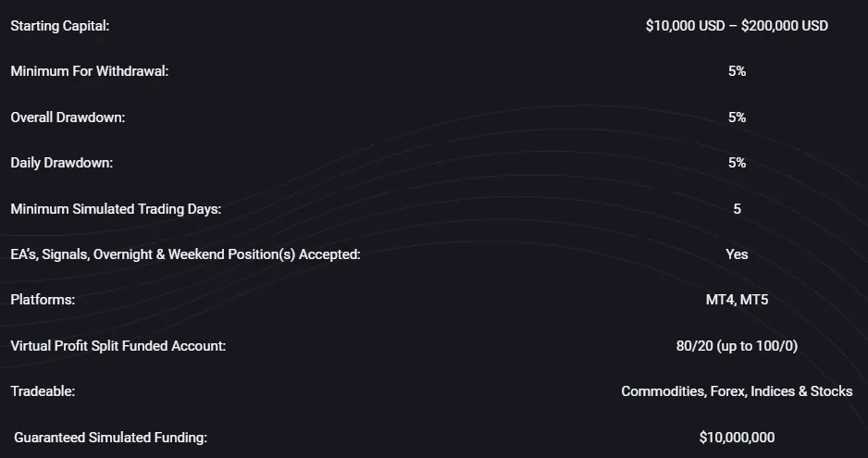Click the "Guaranteed Simulated Funding:" label
Screen dimensions: 868x458
111,438
